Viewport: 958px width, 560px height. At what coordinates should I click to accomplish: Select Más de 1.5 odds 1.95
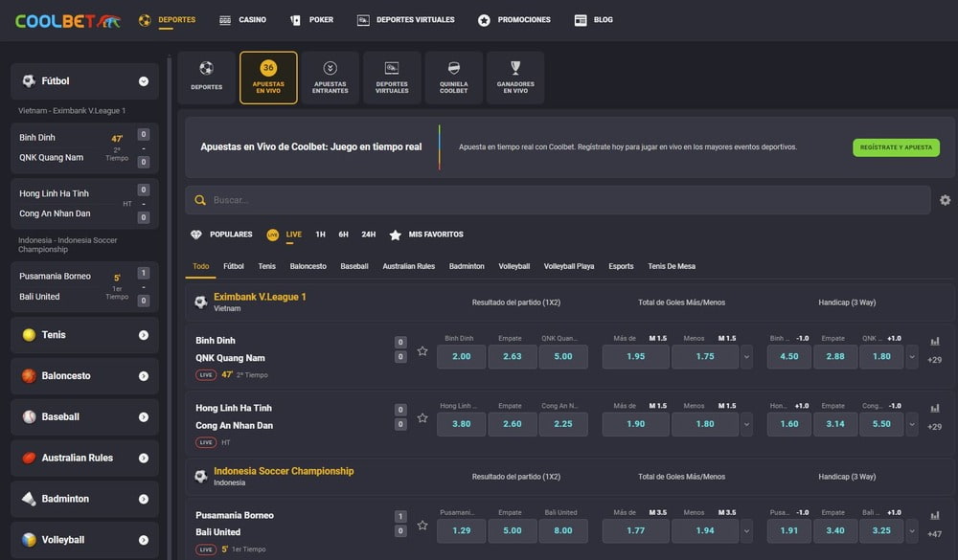click(x=635, y=357)
